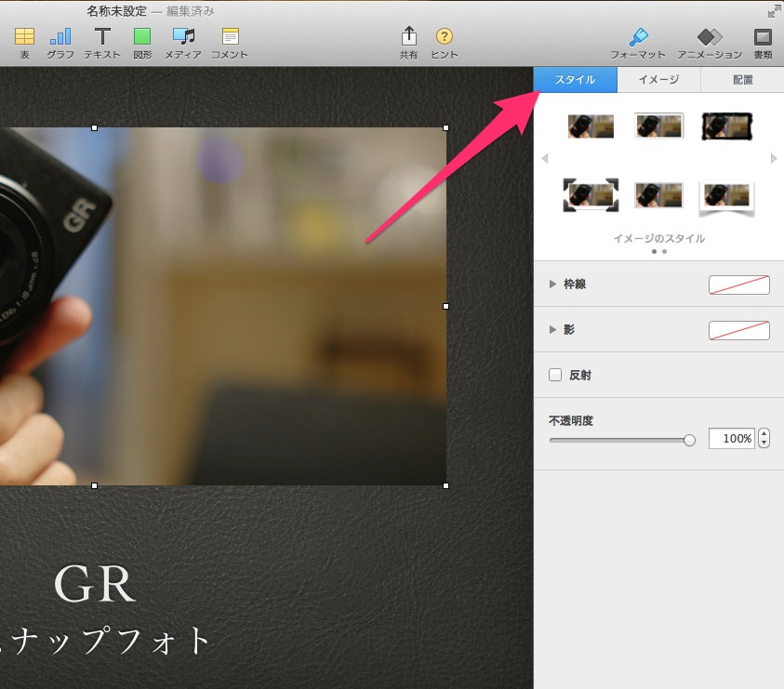784x689 pixels.
Task: Open the 図形 shapes menu
Action: [x=142, y=43]
